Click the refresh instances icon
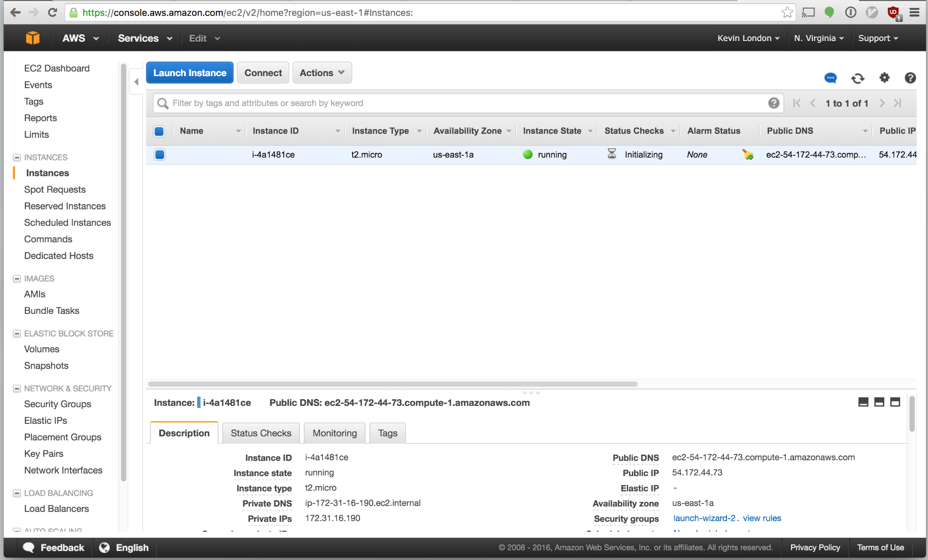 [x=857, y=78]
